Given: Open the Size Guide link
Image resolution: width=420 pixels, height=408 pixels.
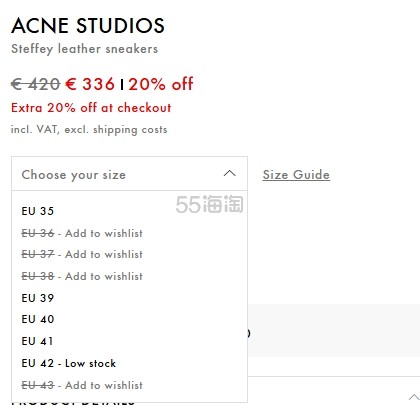Looking at the screenshot, I should pyautogui.click(x=296, y=175).
